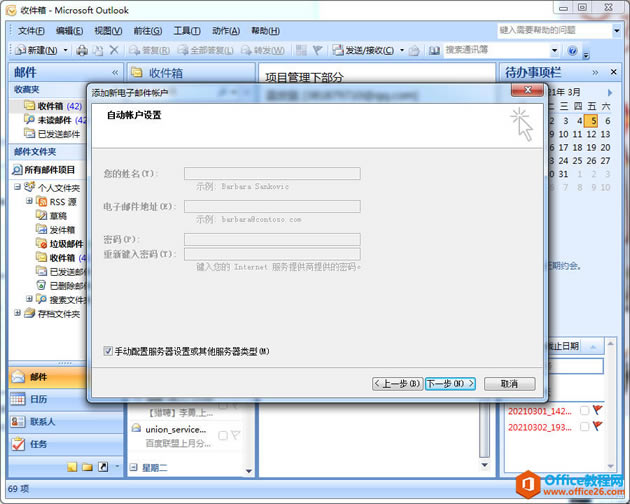Select Inbox (42) in Favorites
Viewport: 630px width, 504px height.
pyautogui.click(x=53, y=106)
